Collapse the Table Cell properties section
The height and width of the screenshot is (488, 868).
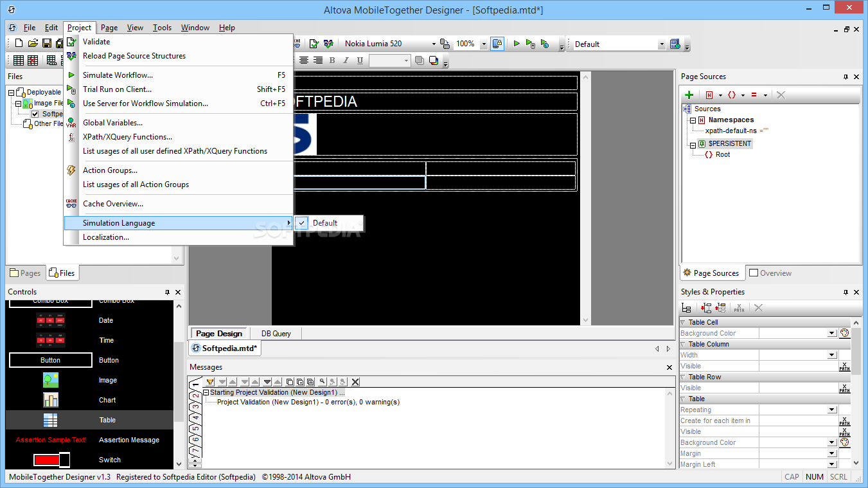(683, 322)
